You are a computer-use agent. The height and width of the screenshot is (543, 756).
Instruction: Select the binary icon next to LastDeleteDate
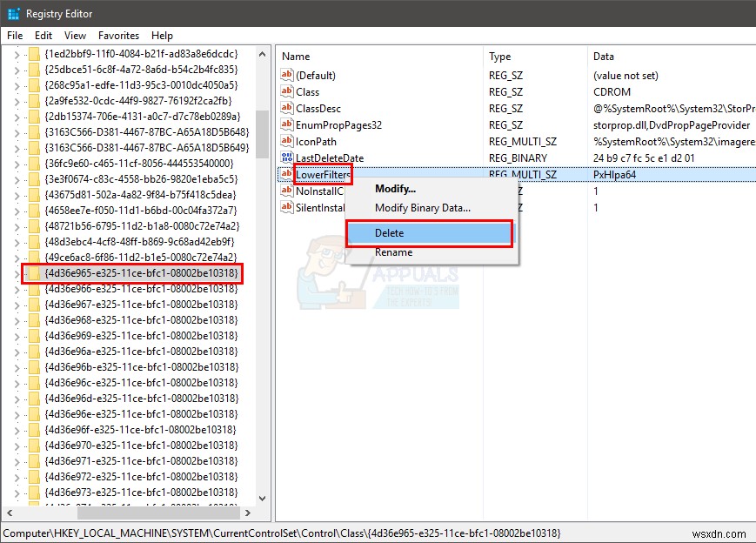pos(287,158)
